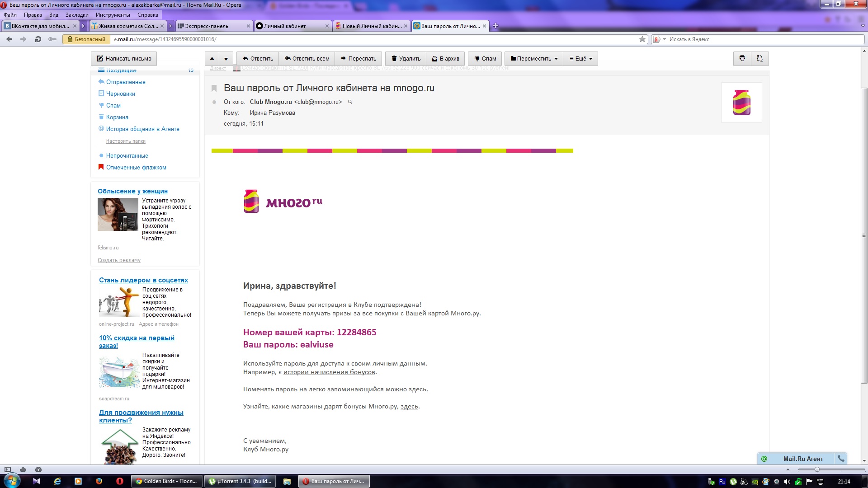Launch Internet Explorer from taskbar
This screenshot has width=868, height=488.
tap(57, 481)
